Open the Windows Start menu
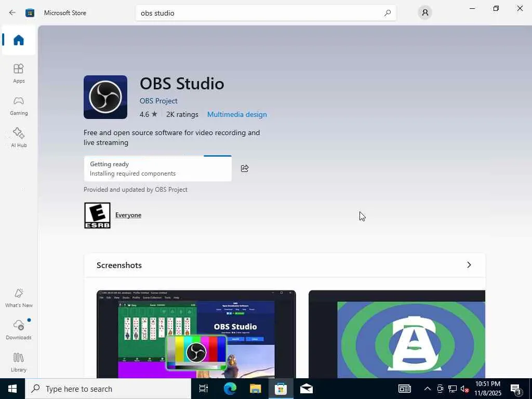 [12, 389]
